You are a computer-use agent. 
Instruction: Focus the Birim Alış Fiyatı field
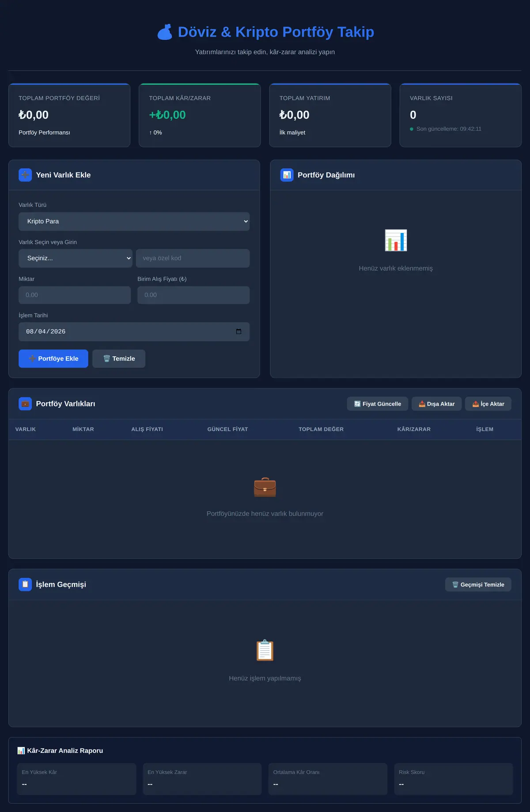(193, 295)
